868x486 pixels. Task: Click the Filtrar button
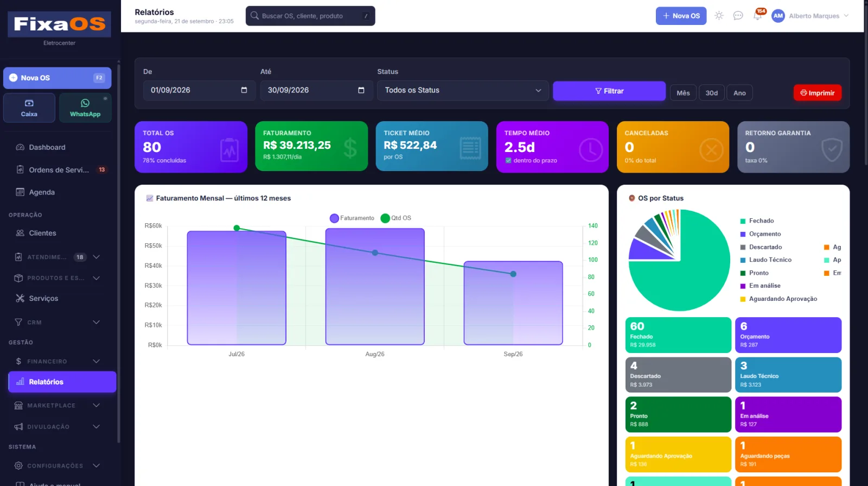pos(609,91)
